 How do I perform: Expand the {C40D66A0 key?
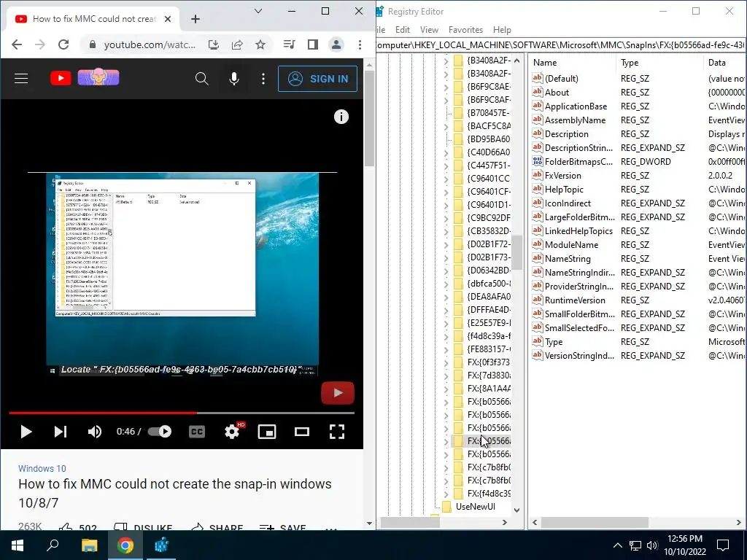446,153
